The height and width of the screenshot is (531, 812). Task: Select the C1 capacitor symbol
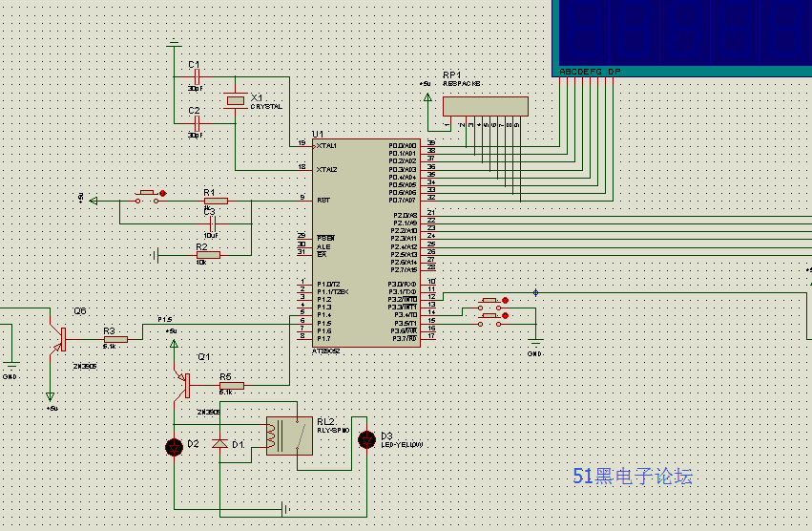pyautogui.click(x=197, y=76)
